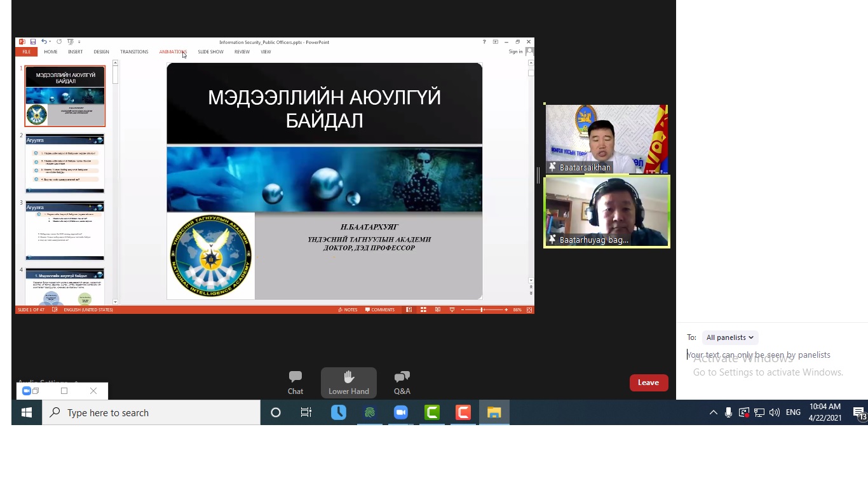Viewport: 868px width, 488px height.
Task: Click the PowerPoint zoom slider
Action: (483, 310)
